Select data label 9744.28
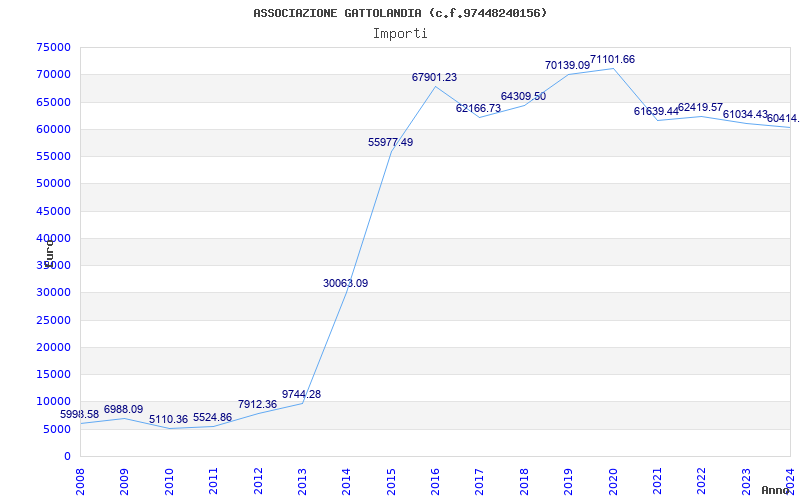The height and width of the screenshot is (500, 800). (x=302, y=394)
